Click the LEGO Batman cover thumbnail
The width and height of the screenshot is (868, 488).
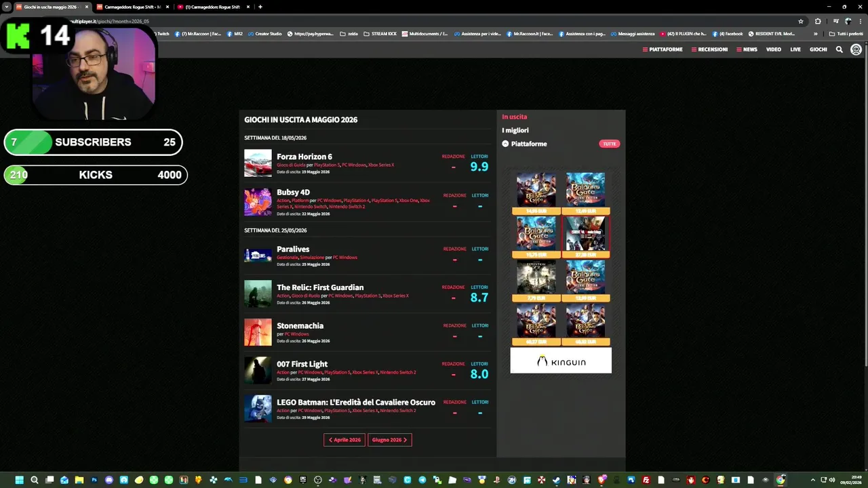(258, 409)
